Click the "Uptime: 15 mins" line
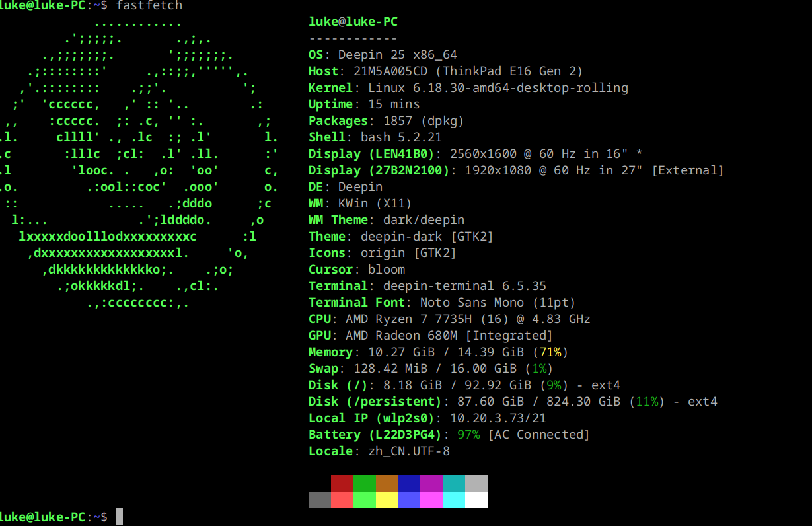The image size is (812, 526). 364,104
